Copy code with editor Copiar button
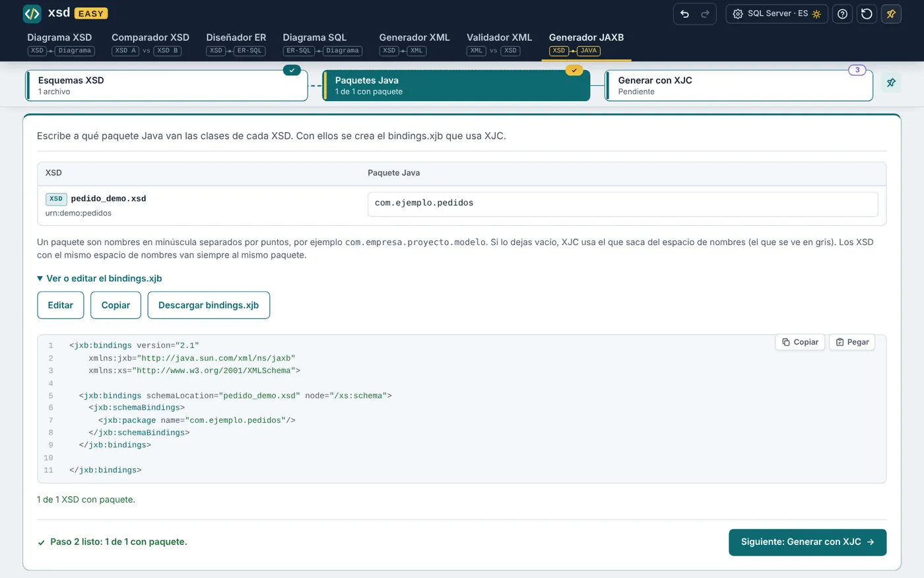924x578 pixels. click(x=800, y=342)
